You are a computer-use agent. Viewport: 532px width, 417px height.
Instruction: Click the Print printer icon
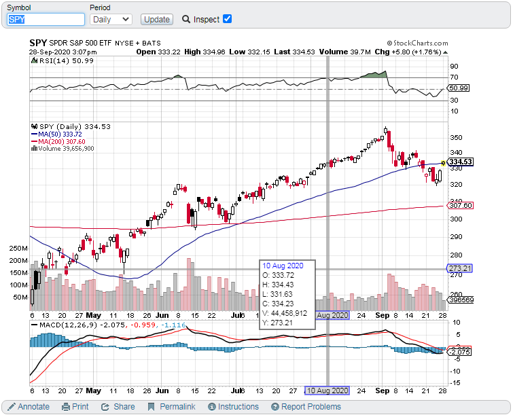pyautogui.click(x=66, y=407)
